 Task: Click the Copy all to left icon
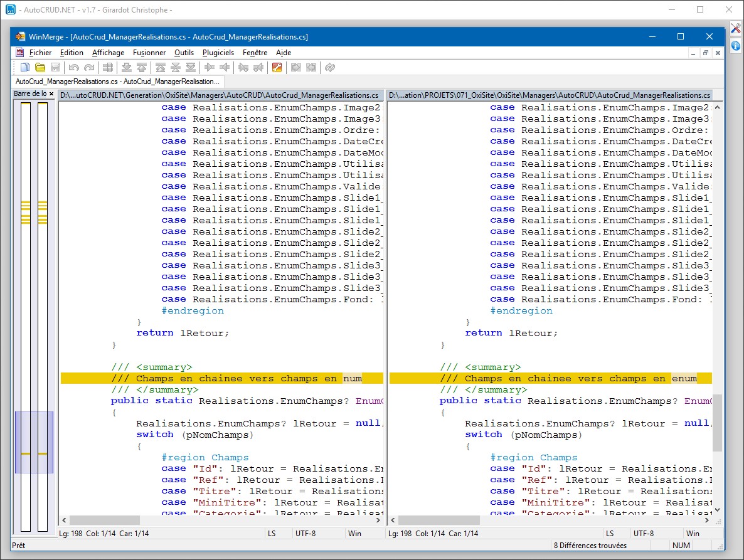coord(311,67)
